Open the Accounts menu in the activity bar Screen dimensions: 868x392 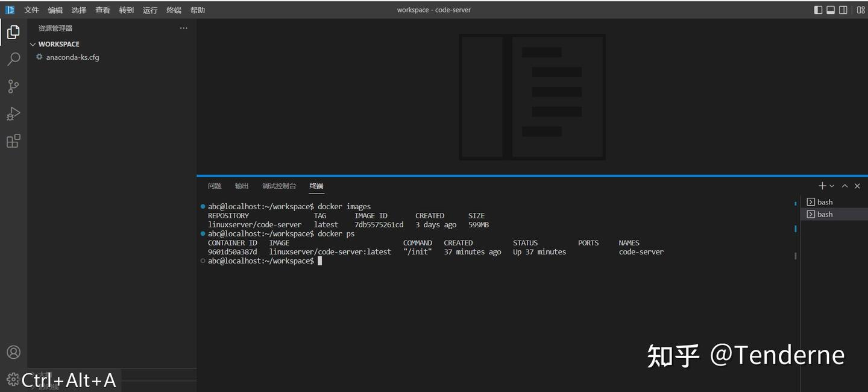click(13, 352)
